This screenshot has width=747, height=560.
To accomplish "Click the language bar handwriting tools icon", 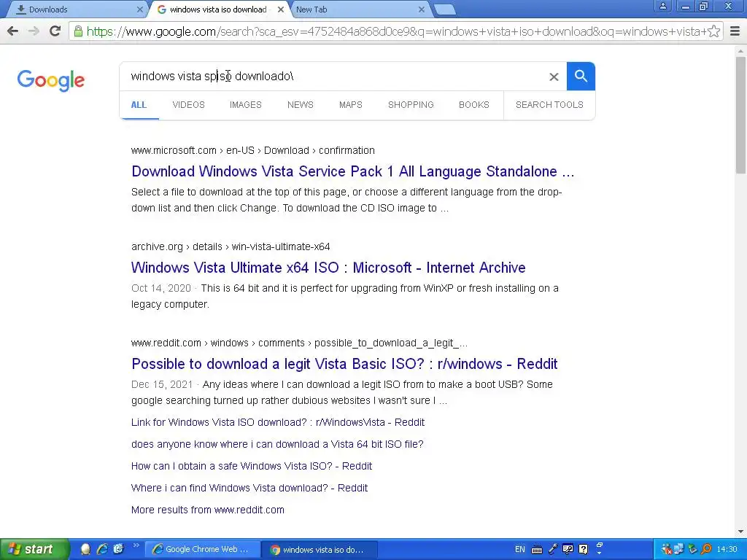I will click(568, 550).
